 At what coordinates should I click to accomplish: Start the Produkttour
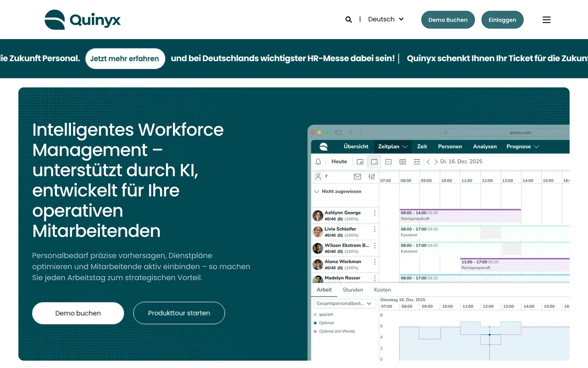click(x=179, y=313)
